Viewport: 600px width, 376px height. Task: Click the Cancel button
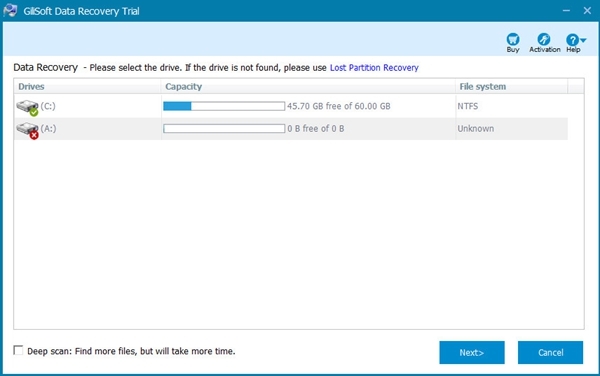click(x=550, y=352)
